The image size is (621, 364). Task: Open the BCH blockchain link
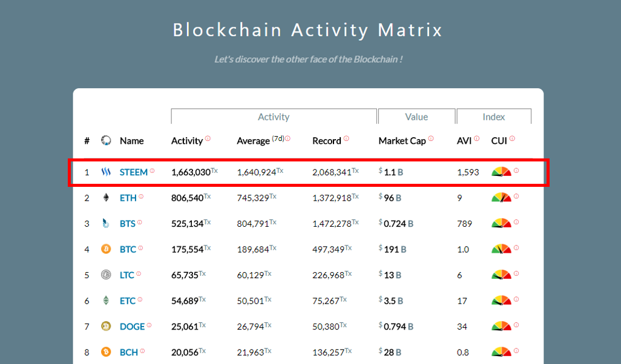point(129,353)
